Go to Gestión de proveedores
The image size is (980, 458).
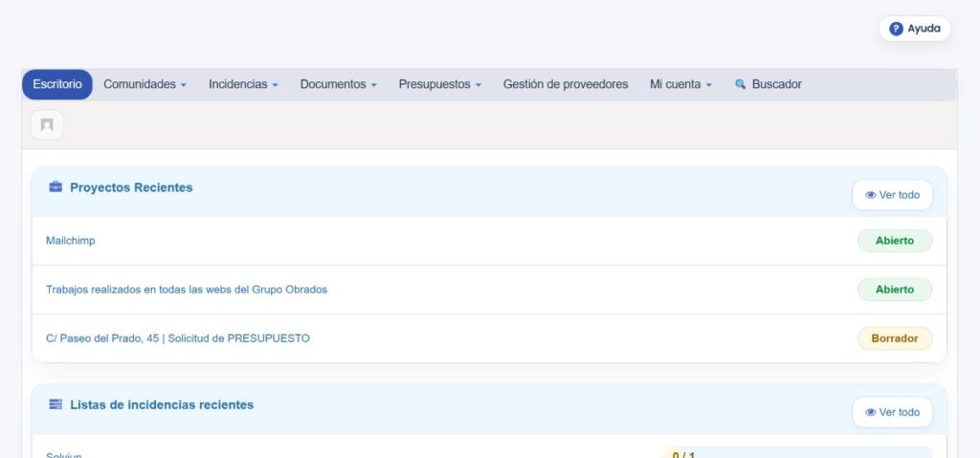coord(566,84)
